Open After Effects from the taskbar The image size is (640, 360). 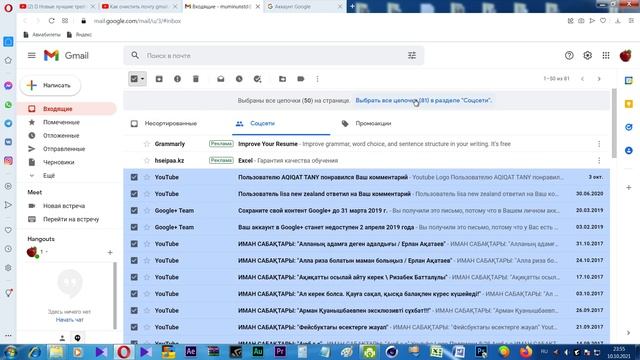click(191, 351)
